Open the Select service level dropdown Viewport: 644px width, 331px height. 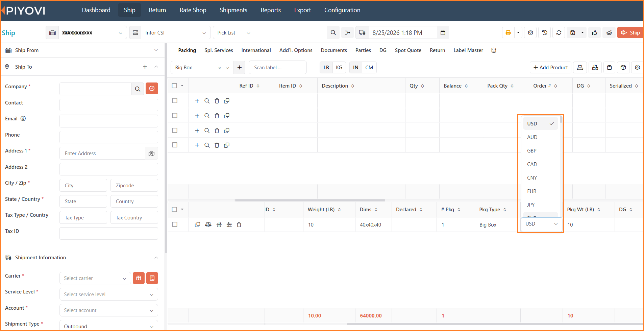[x=109, y=294]
